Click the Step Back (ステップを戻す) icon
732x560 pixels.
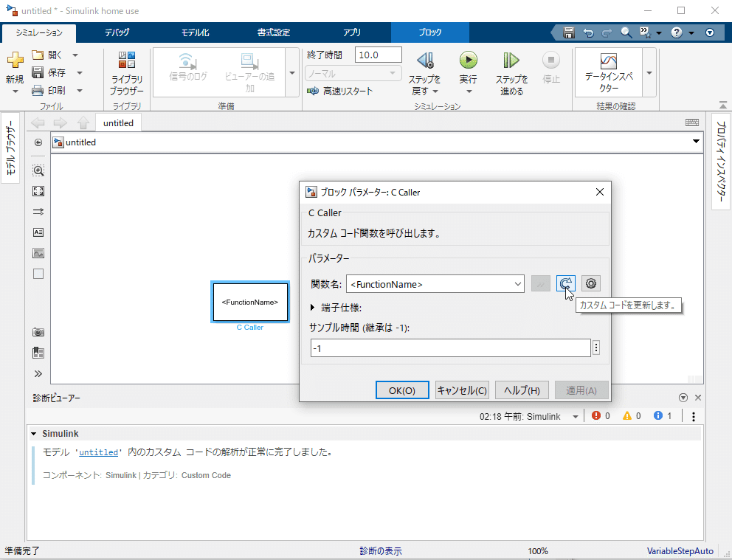pyautogui.click(x=425, y=61)
